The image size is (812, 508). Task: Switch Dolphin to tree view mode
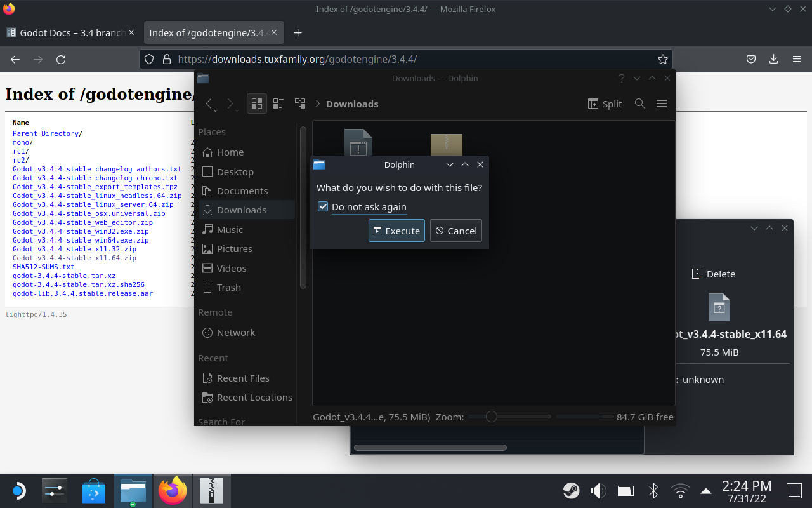(x=299, y=103)
